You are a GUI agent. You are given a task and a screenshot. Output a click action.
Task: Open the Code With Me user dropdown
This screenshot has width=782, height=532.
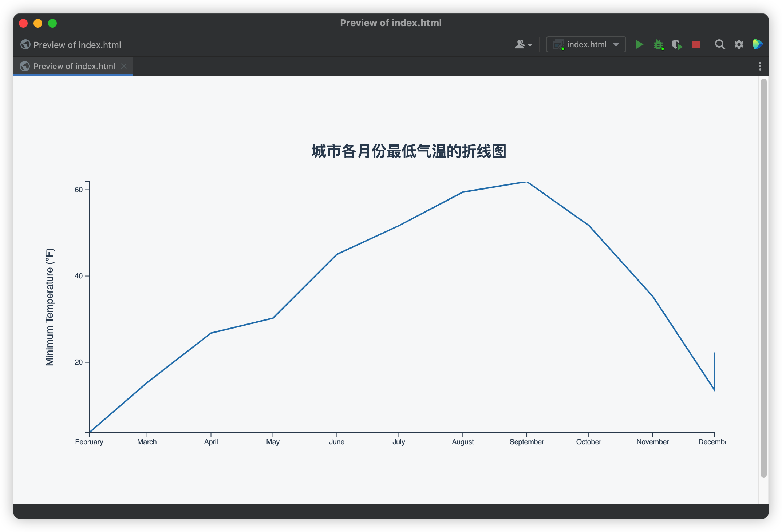pyautogui.click(x=524, y=44)
